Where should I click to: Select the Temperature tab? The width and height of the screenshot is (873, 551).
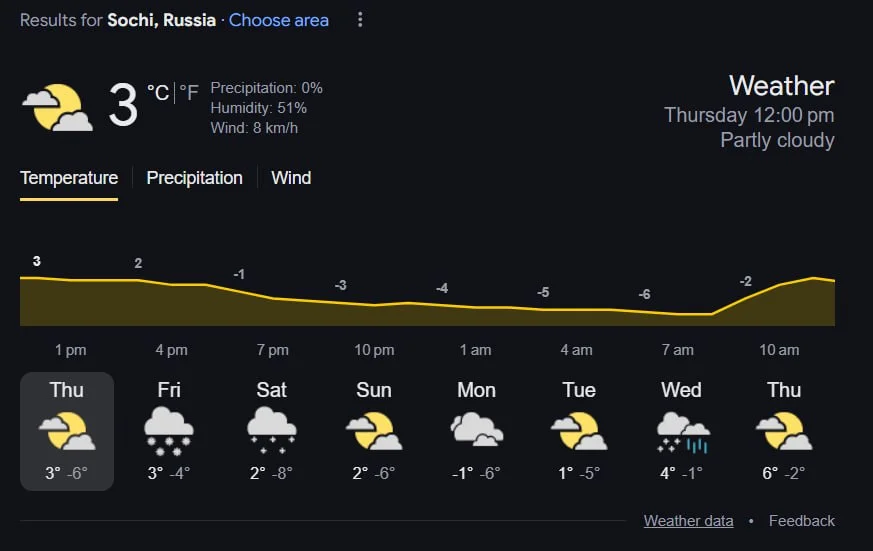(x=69, y=178)
